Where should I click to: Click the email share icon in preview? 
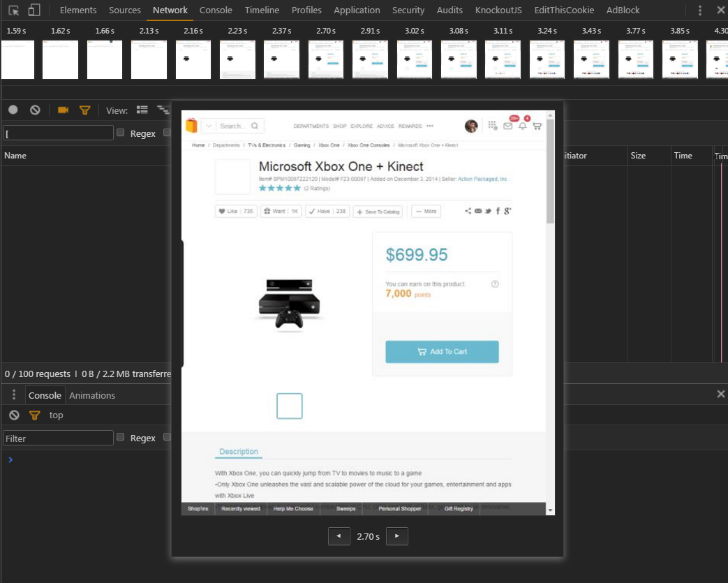(478, 211)
